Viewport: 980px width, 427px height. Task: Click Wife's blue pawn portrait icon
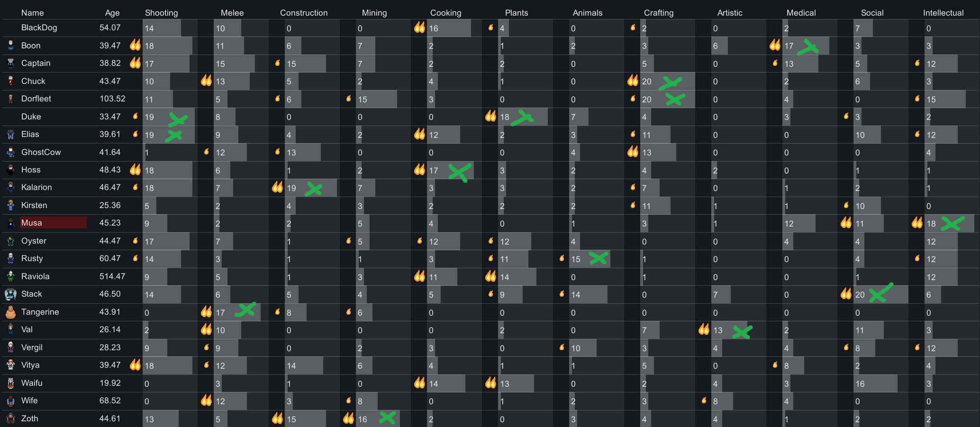11,400
